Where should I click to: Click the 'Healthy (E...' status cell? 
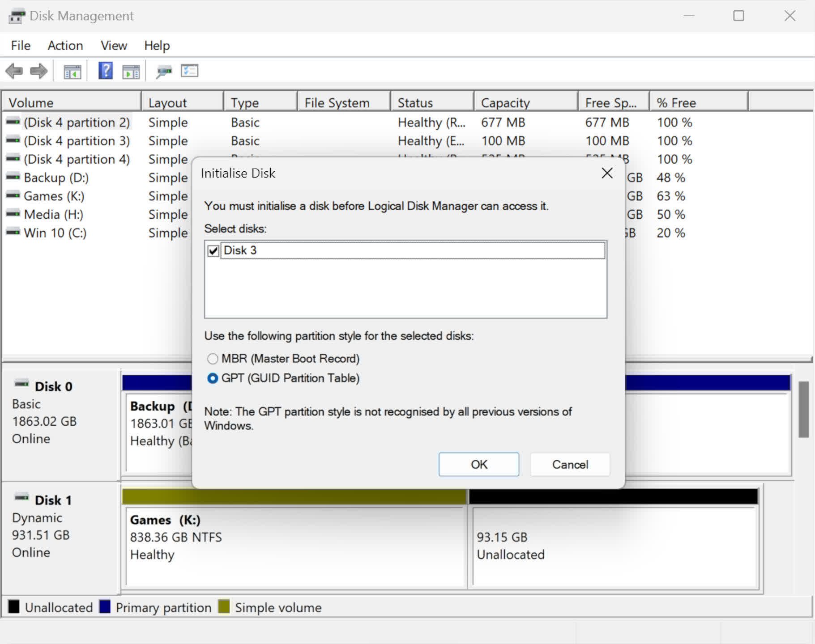pyautogui.click(x=431, y=140)
